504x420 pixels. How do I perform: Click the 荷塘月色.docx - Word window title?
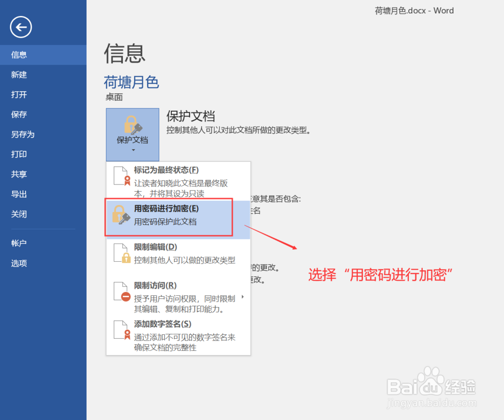click(414, 11)
